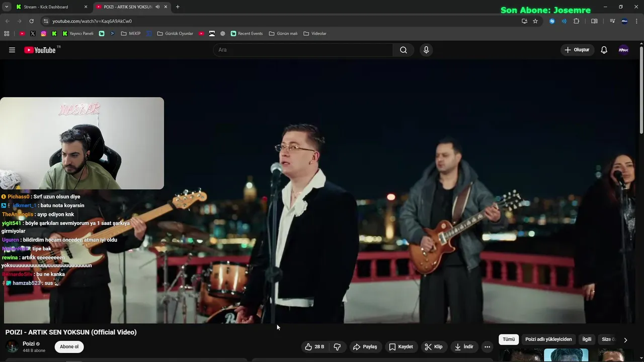The image size is (644, 362).
Task: Open the Instagram bookmark icon
Action: tap(44, 34)
